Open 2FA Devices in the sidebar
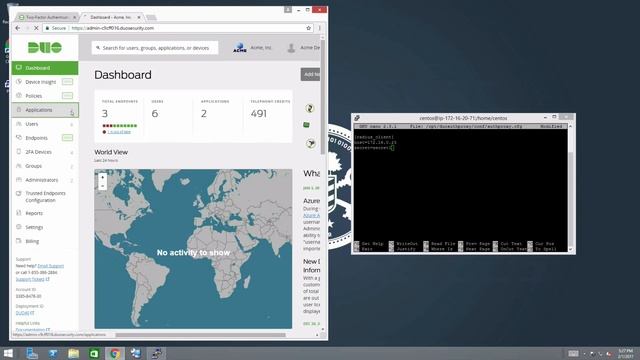The image size is (640, 360). [44, 152]
